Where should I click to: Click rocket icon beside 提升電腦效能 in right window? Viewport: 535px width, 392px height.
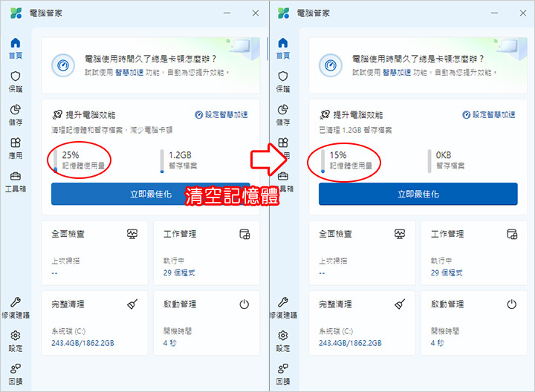pos(325,114)
